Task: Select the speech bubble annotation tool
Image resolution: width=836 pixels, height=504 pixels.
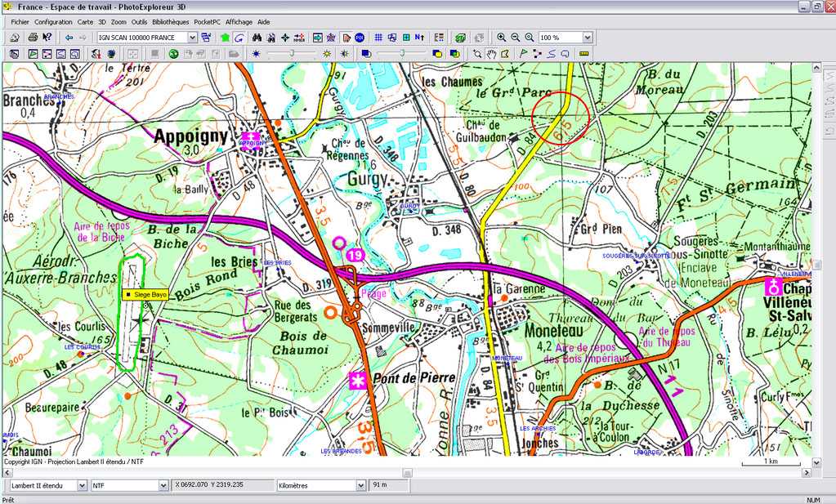Action: click(566, 53)
